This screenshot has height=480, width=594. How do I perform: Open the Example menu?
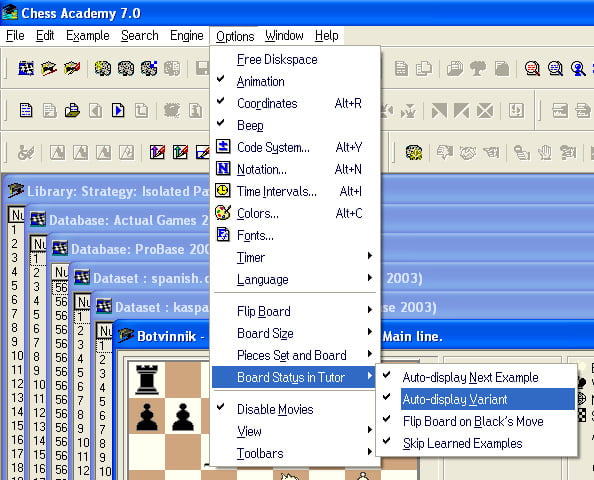pyautogui.click(x=88, y=36)
